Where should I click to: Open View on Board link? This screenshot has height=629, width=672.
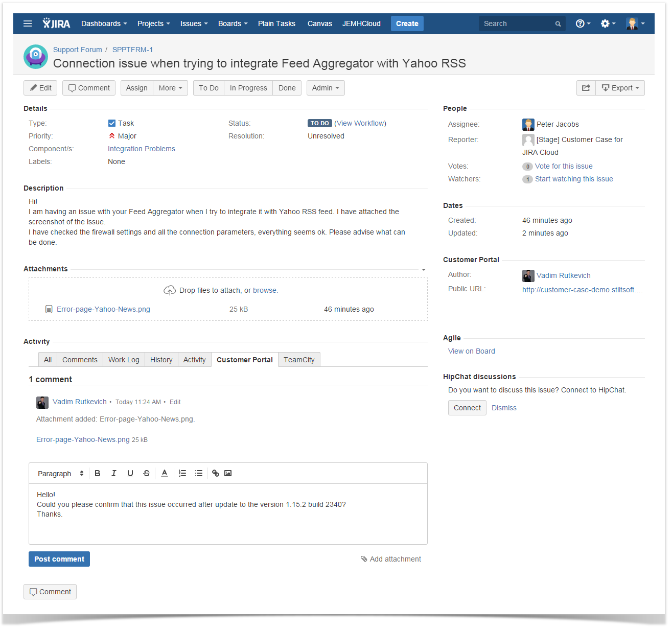472,351
